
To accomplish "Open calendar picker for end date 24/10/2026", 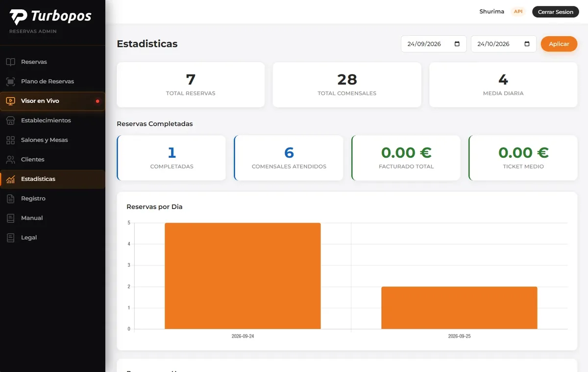I will click(x=527, y=44).
